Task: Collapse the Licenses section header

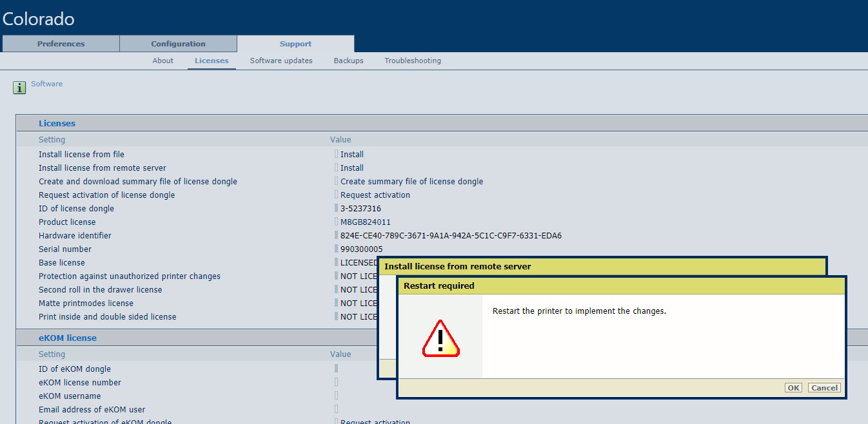Action: (57, 123)
